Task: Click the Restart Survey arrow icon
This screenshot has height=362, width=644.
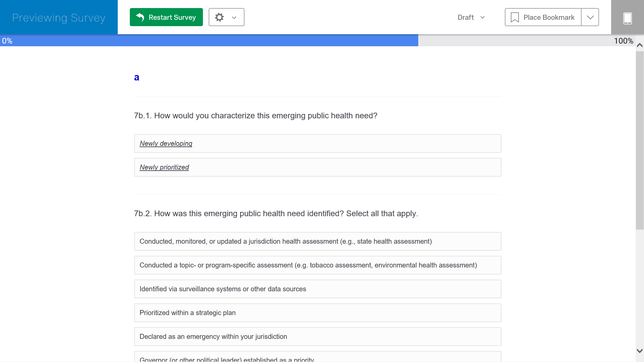Action: click(140, 17)
